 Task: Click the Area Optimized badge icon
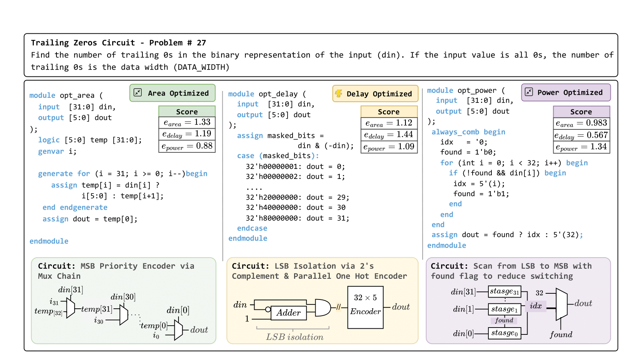coord(138,93)
